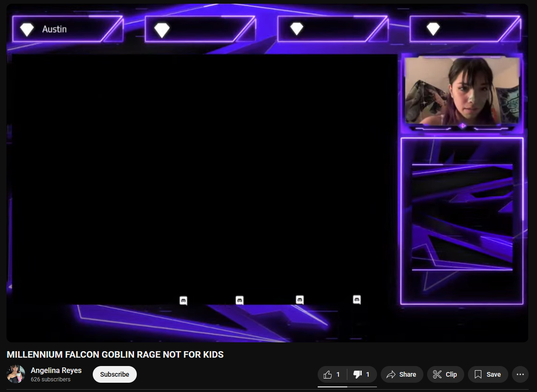
Task: Click the Austin name panel in overlay
Action: [x=67, y=29]
